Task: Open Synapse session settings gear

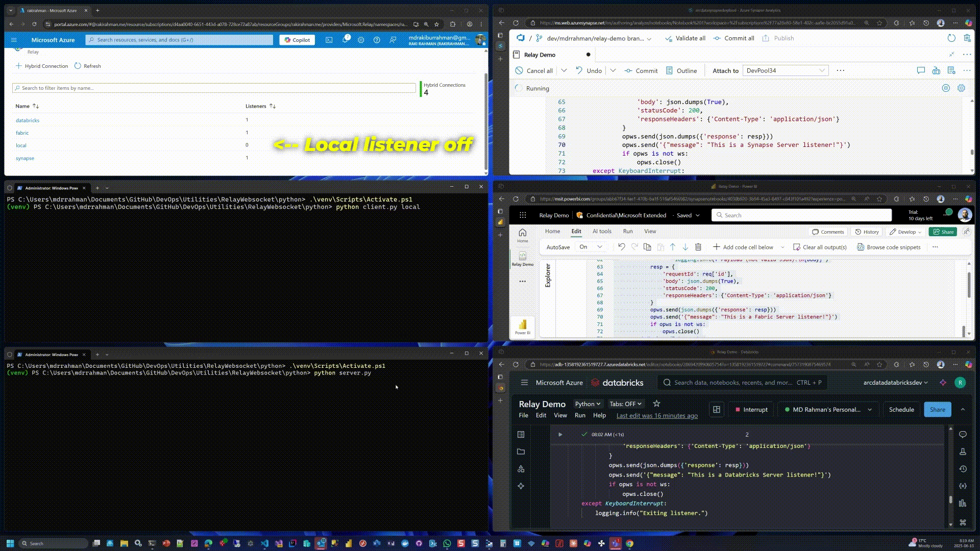Action: (x=961, y=88)
